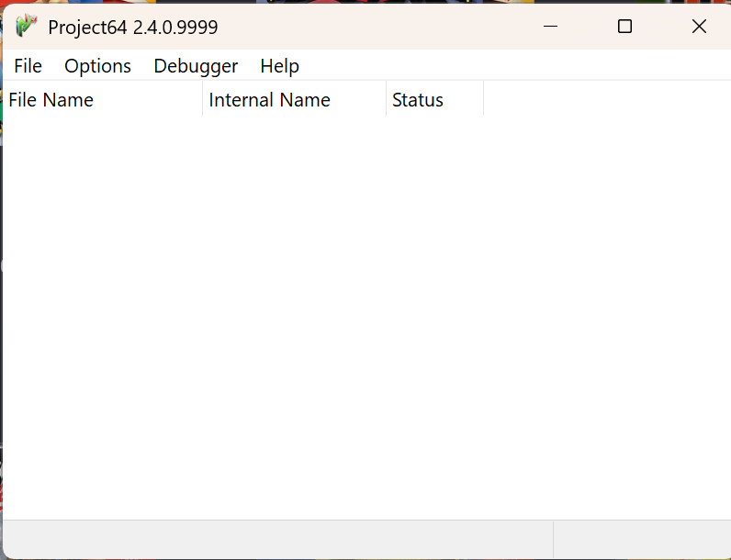Screen dimensions: 731x560
Task: Sort by File Name column header
Action: click(103, 100)
